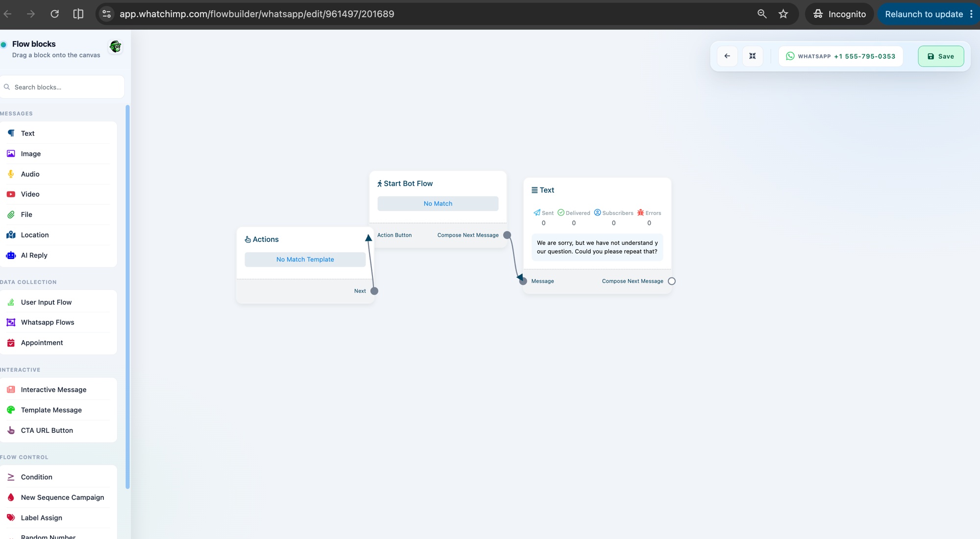Viewport: 980px width, 539px height.
Task: Focus the Search blocks input field
Action: click(62, 87)
